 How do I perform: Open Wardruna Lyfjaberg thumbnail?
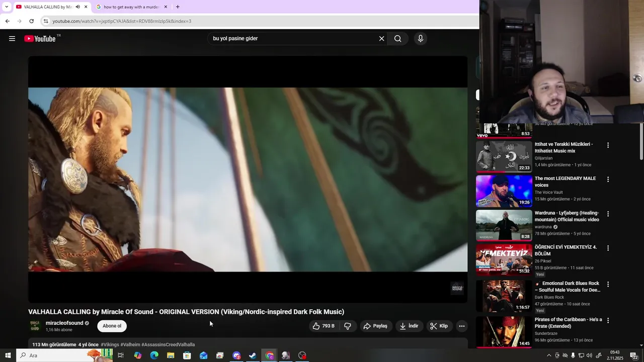pyautogui.click(x=504, y=225)
